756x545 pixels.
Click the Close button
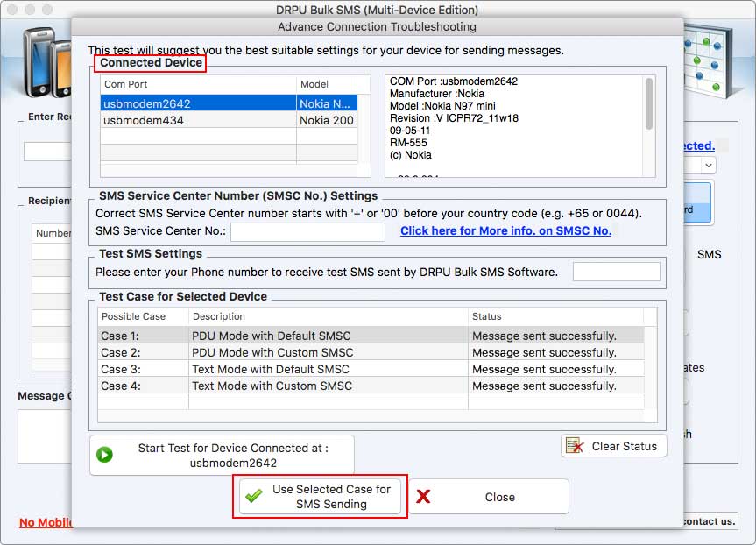[490, 497]
